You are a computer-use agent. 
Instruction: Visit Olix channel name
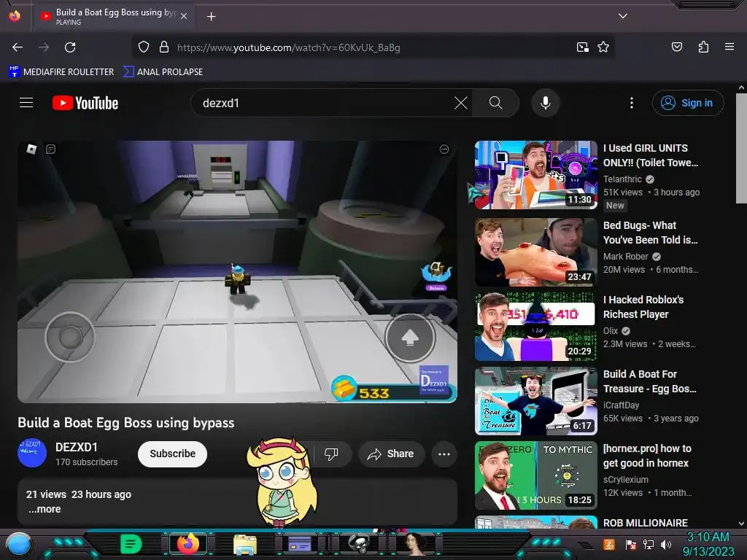[611, 330]
